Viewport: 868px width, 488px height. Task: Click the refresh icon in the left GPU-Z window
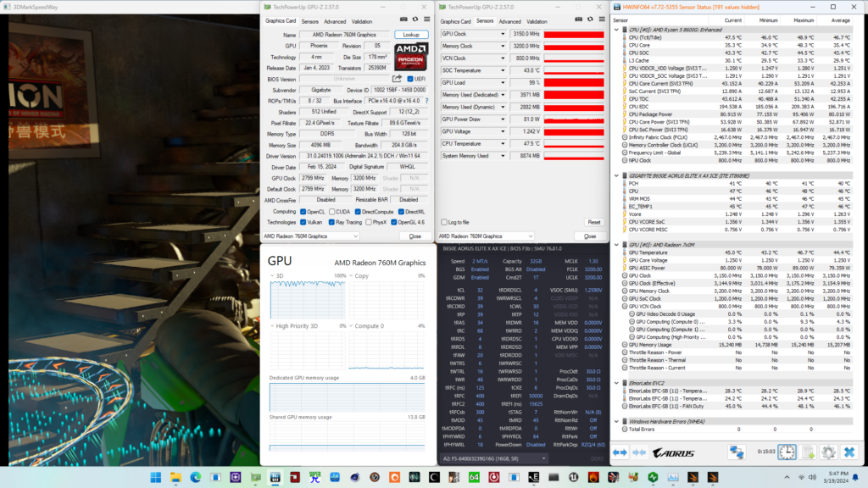pos(415,19)
